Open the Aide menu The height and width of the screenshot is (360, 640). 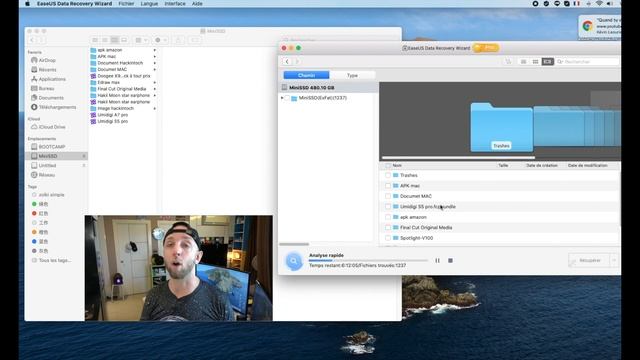tap(197, 4)
